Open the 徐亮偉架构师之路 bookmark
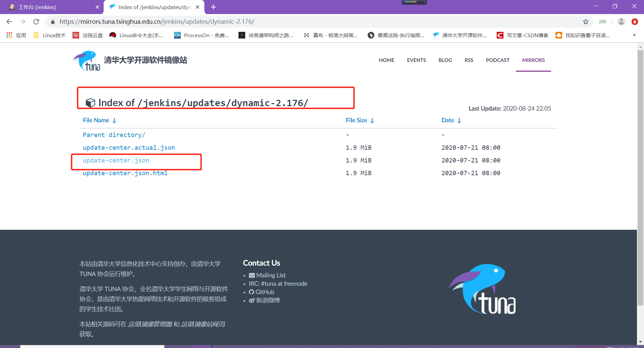 point(266,35)
